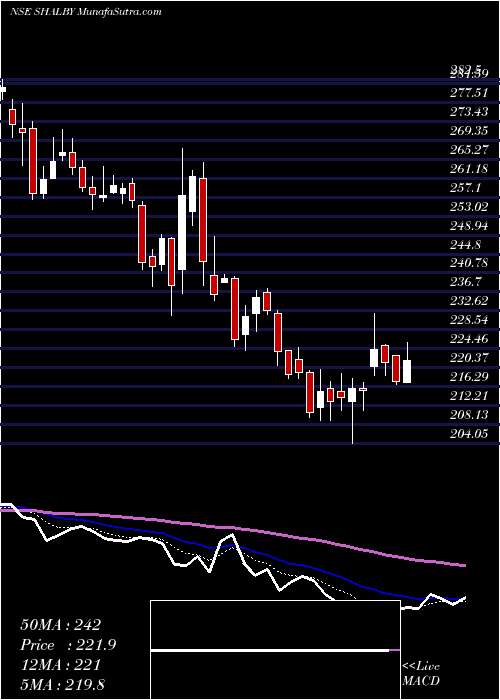The height and width of the screenshot is (700, 500).
Task: Click the Price : 221.9 readout
Action: pyautogui.click(x=68, y=645)
